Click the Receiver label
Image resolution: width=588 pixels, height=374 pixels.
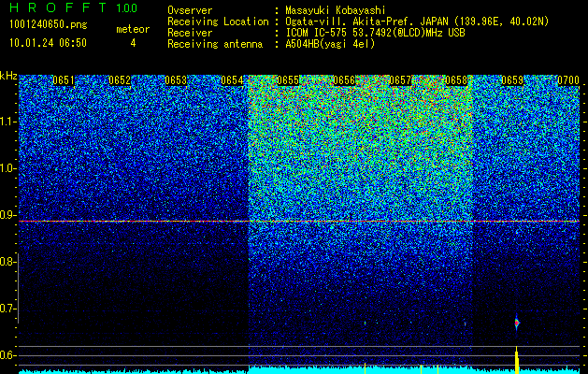[190, 33]
